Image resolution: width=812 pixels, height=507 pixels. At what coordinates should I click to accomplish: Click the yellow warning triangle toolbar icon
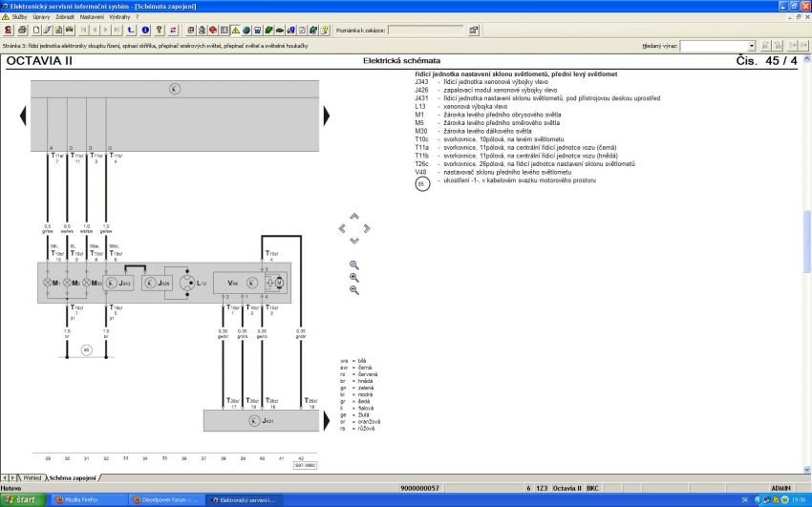tap(236, 30)
